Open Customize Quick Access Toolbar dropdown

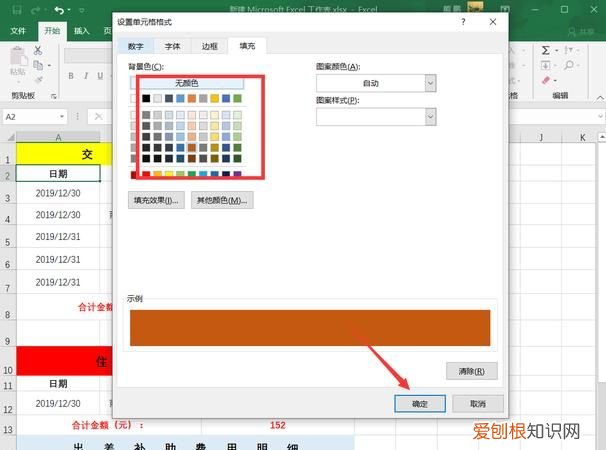tap(82, 10)
